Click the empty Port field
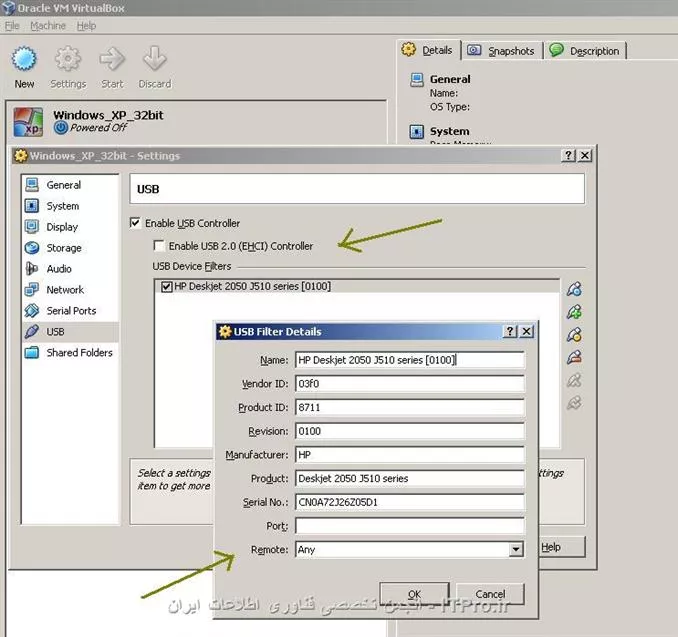The width and height of the screenshot is (678, 637). [x=409, y=526]
